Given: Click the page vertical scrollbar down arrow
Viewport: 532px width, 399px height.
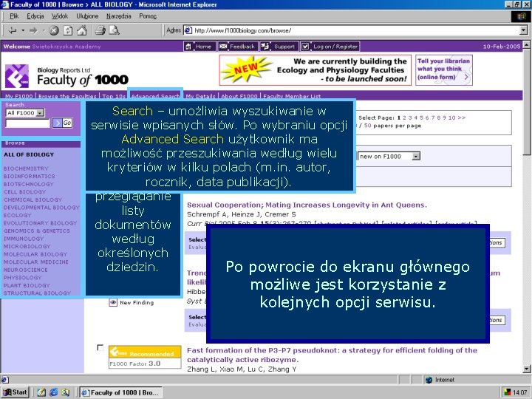Looking at the screenshot, I should coord(527,369).
